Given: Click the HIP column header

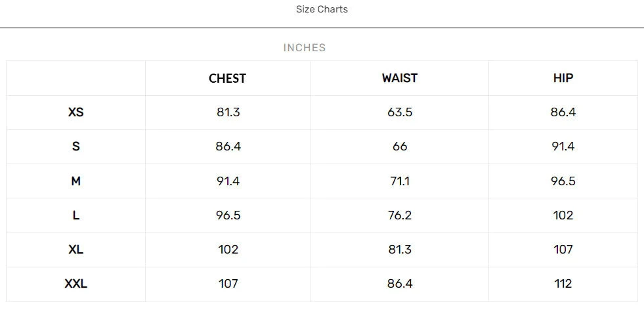Looking at the screenshot, I should [x=563, y=78].
